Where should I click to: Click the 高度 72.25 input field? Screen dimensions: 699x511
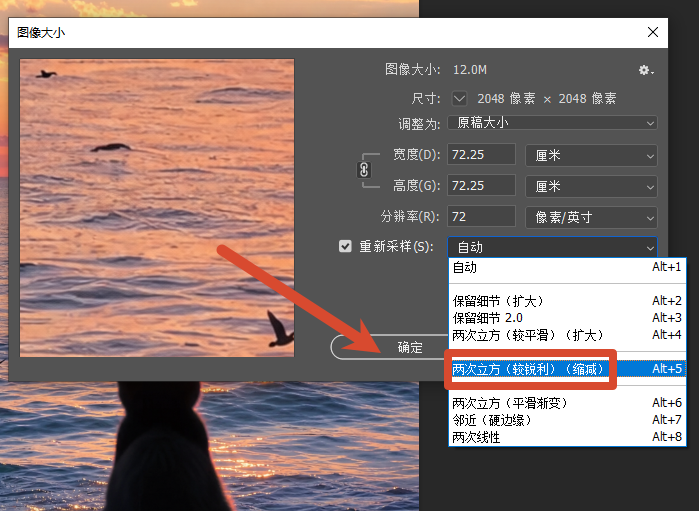point(481,185)
